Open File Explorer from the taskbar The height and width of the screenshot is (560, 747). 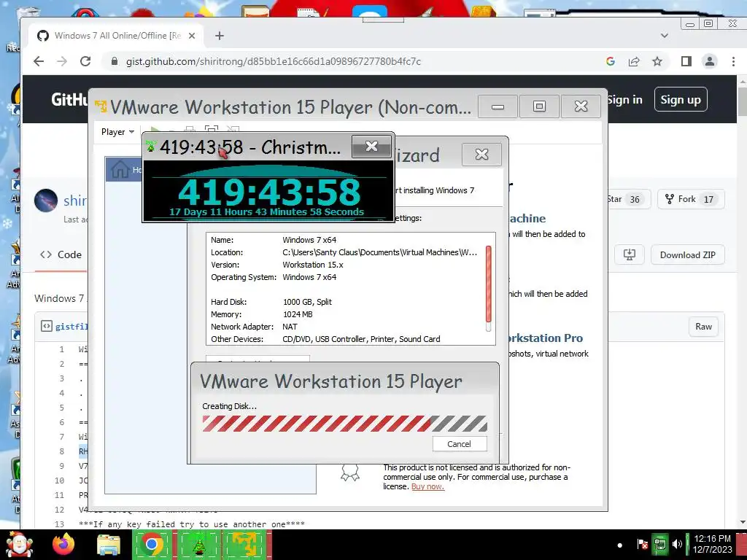(109, 544)
